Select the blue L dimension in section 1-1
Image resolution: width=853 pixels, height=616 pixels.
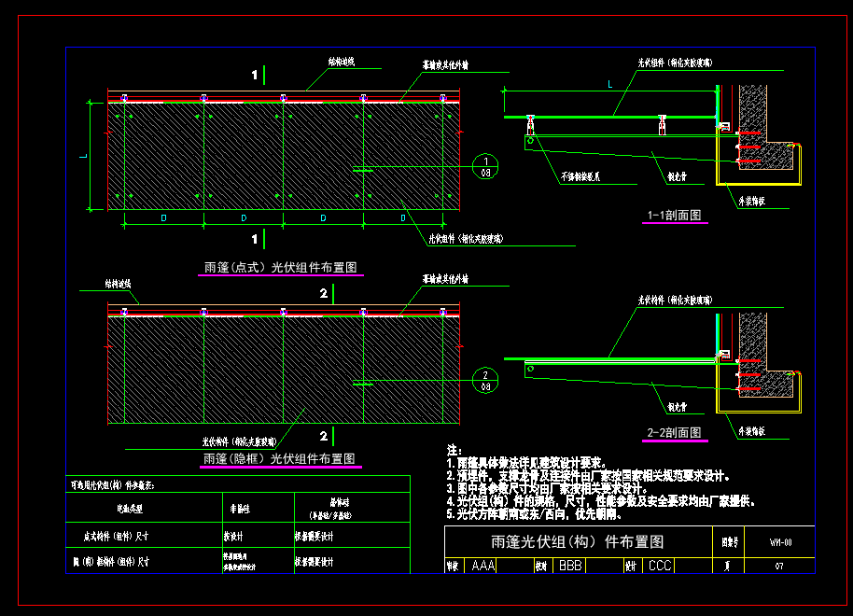[x=609, y=84]
